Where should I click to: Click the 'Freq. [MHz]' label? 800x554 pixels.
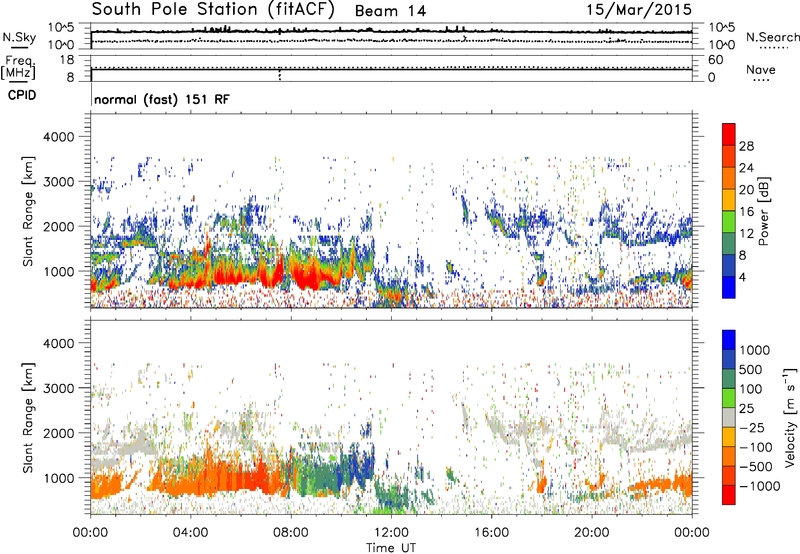[18, 68]
